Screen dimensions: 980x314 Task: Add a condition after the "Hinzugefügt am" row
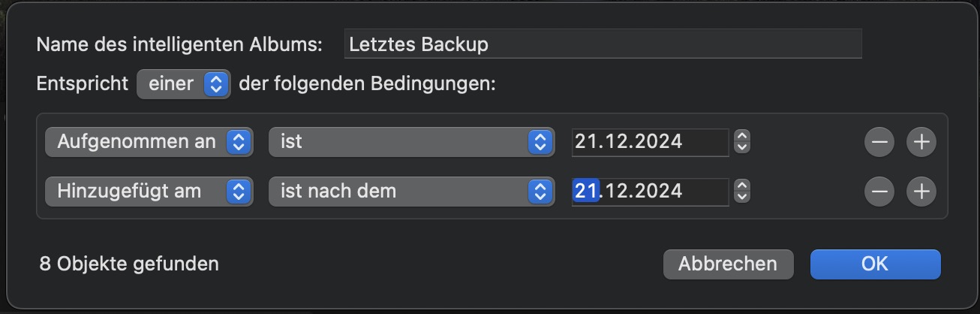[921, 192]
